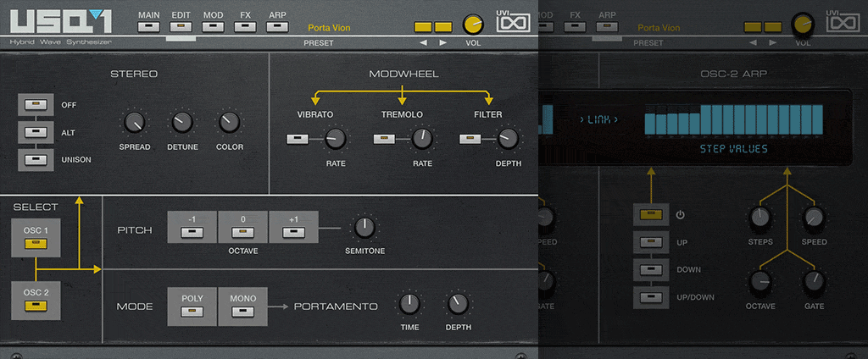Click the STEP VALUES label
The image size is (868, 359).
pyautogui.click(x=733, y=149)
